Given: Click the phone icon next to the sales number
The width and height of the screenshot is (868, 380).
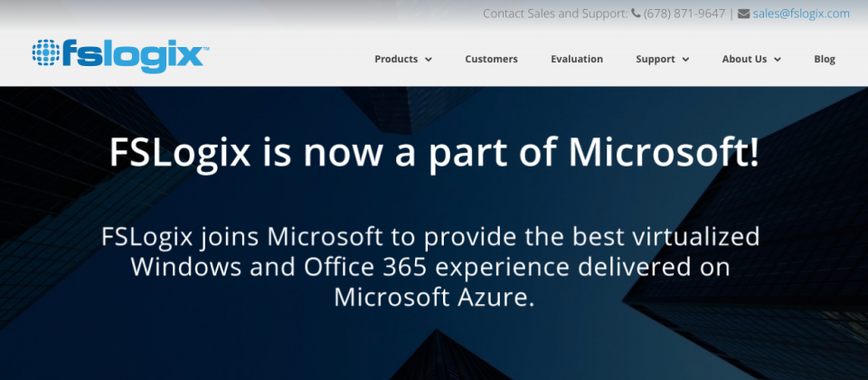Looking at the screenshot, I should [636, 14].
